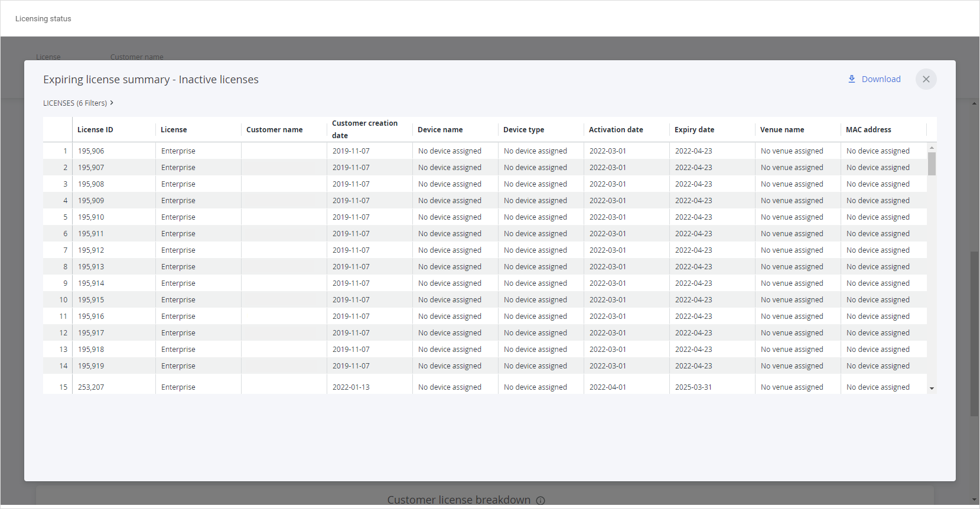The height and width of the screenshot is (509, 980).
Task: Click dialog title Expiring license summary
Action: pos(151,80)
